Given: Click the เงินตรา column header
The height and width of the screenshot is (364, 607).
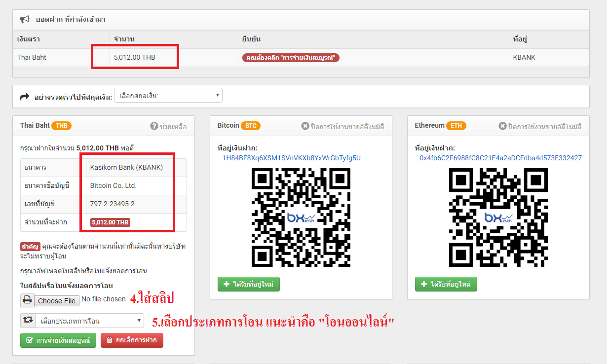Looking at the screenshot, I should click(x=61, y=39).
